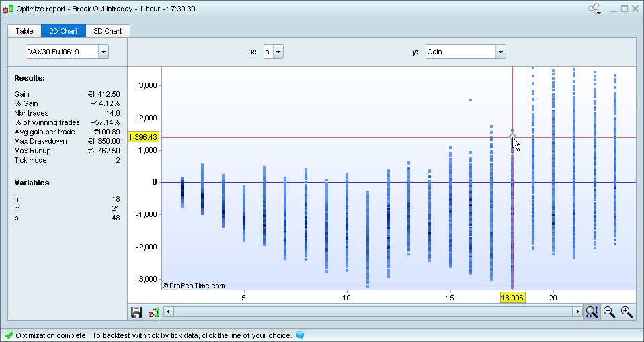Viewport: 644px width, 342px height.
Task: Click the zoom in magnifier icon
Action: point(627,312)
